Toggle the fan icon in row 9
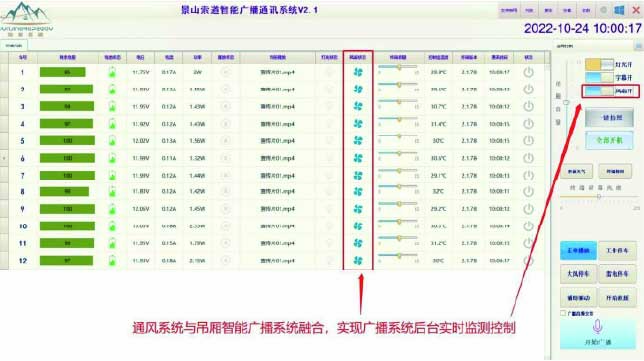 [x=358, y=209]
